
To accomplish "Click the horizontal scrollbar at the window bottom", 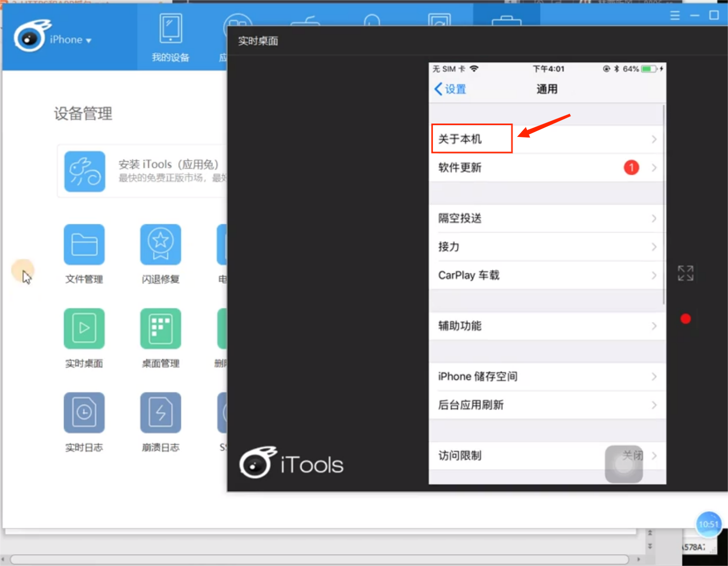I will coord(319,560).
